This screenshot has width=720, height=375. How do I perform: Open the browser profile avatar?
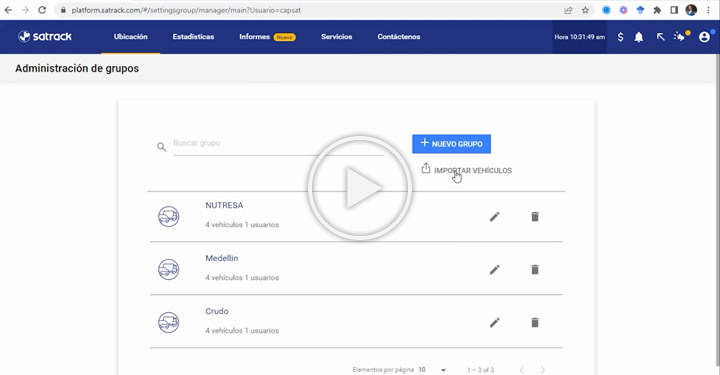[x=691, y=10]
